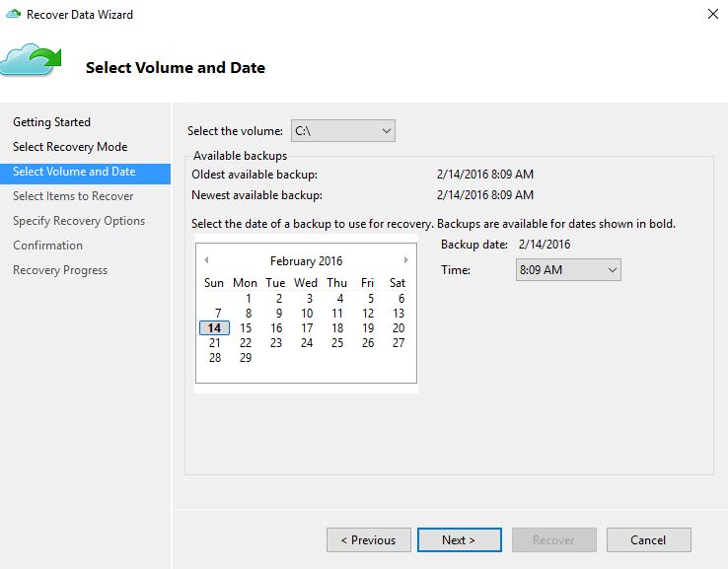Open the Getting Started step
The height and width of the screenshot is (569, 728).
coord(51,122)
